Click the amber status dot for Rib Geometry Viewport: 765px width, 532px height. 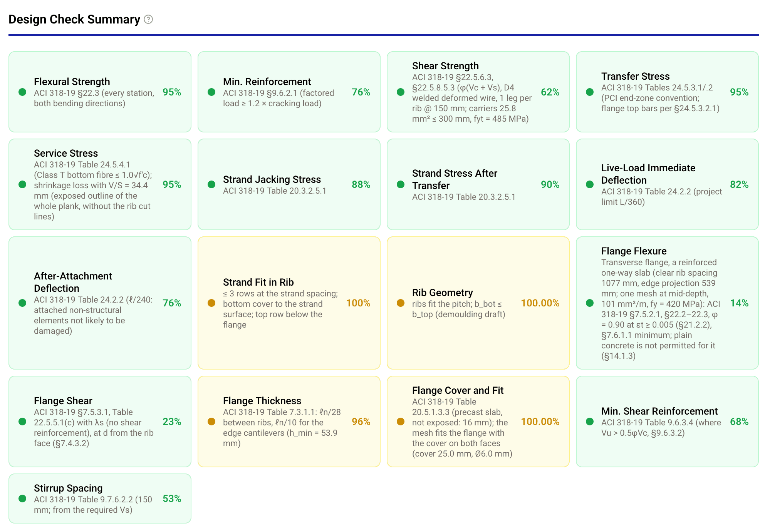401,303
